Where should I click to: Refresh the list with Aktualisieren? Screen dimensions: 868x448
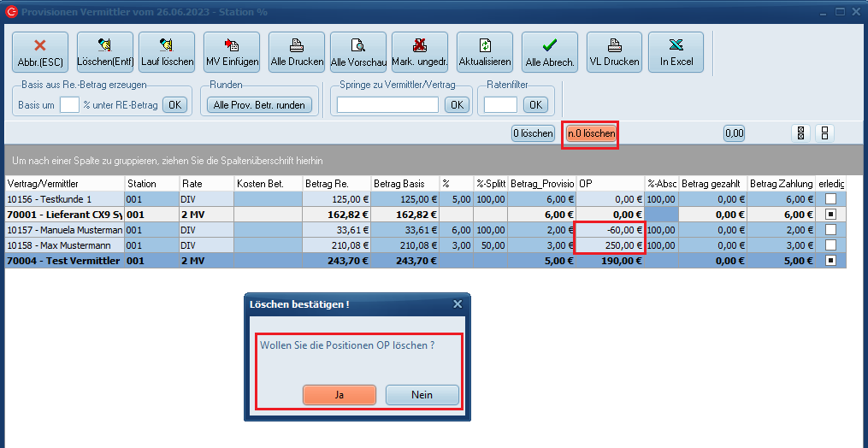[x=485, y=53]
